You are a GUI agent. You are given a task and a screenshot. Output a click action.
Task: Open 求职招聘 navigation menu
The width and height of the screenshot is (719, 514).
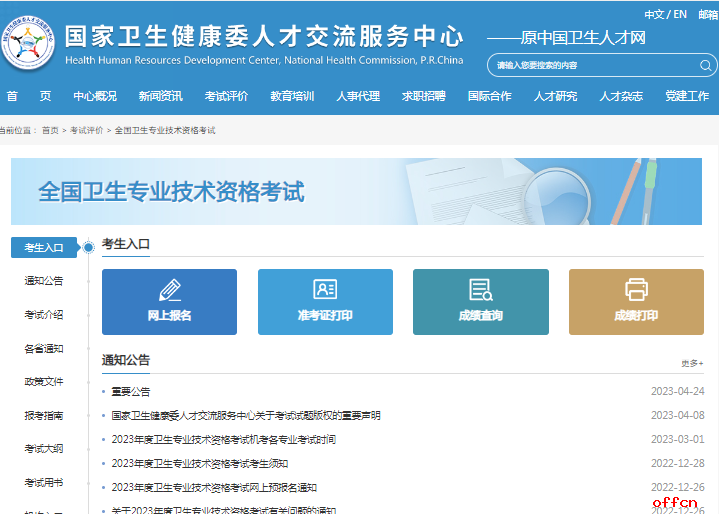click(424, 96)
